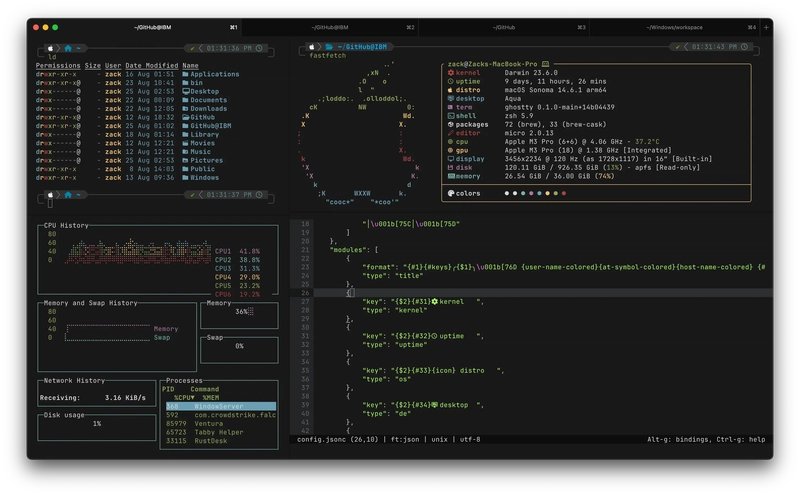Click the Memory 36% gauge box
Image resolution: width=800 pixels, height=495 pixels.
[x=239, y=315]
